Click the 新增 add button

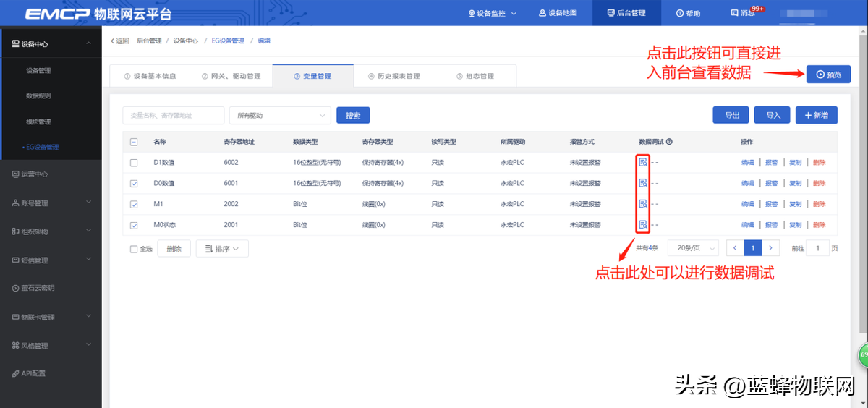[816, 115]
